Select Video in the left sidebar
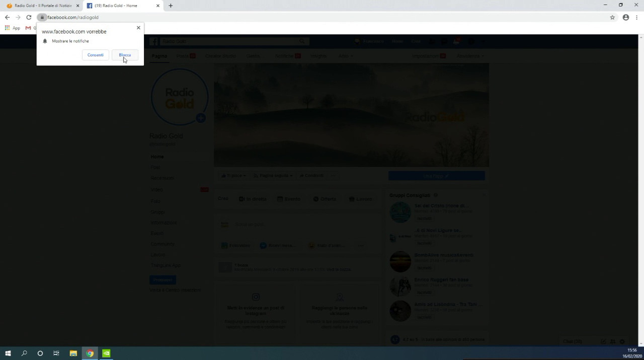 [156, 190]
